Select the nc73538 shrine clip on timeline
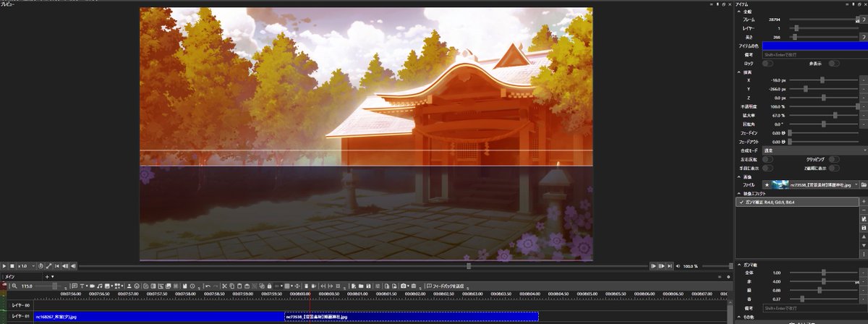This screenshot has height=324, width=868. [412, 317]
